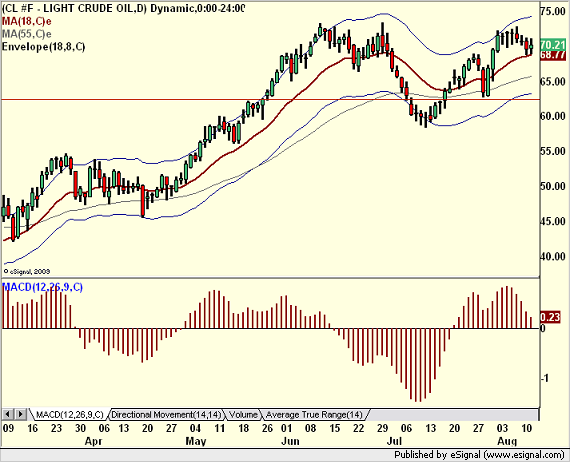570x462 pixels.
Task: Click the Jun month label on time axis
Action: point(290,441)
